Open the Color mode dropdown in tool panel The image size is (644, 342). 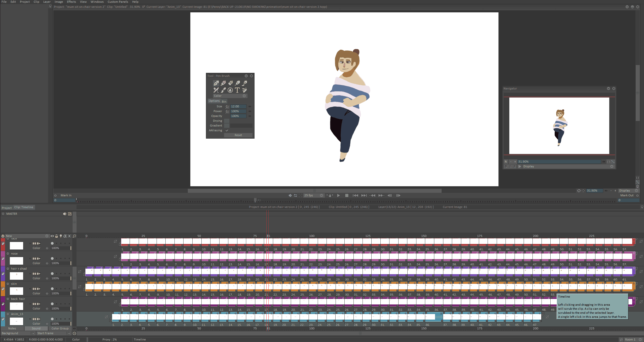pos(230,96)
